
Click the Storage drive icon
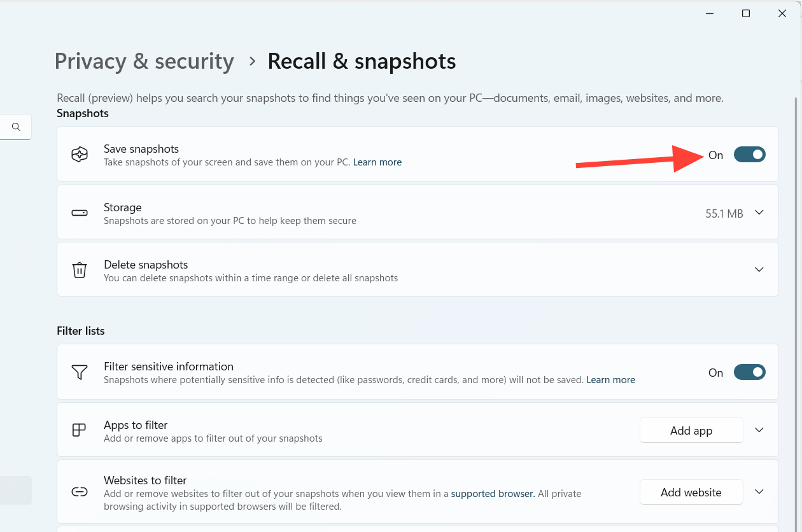(80, 213)
